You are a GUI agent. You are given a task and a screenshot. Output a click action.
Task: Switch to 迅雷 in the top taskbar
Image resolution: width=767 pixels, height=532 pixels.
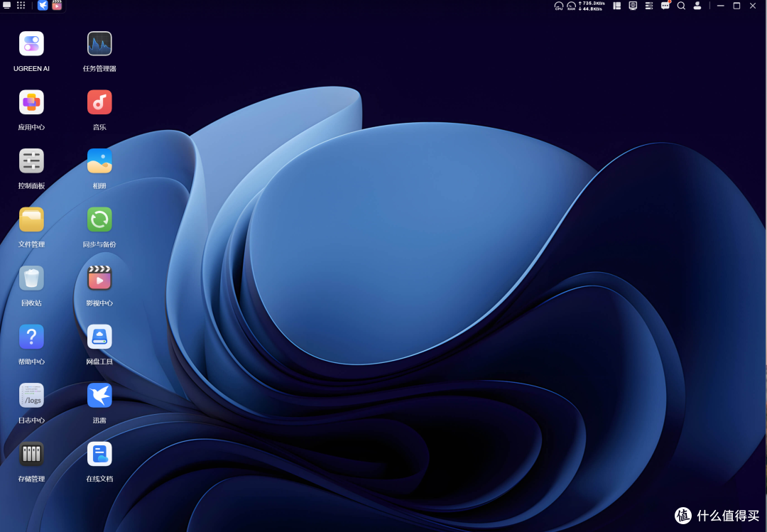[x=43, y=6]
